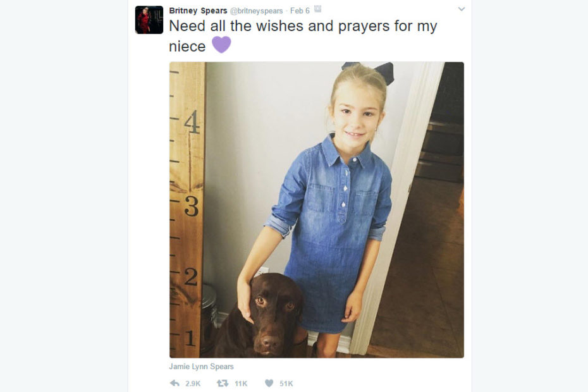
Task: Open the Britney Spears display name link
Action: tap(198, 11)
